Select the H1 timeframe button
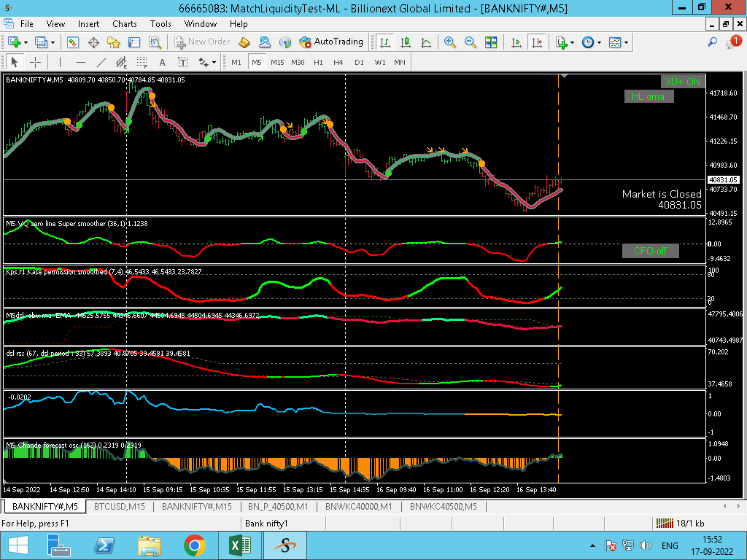747x560 pixels. (318, 62)
